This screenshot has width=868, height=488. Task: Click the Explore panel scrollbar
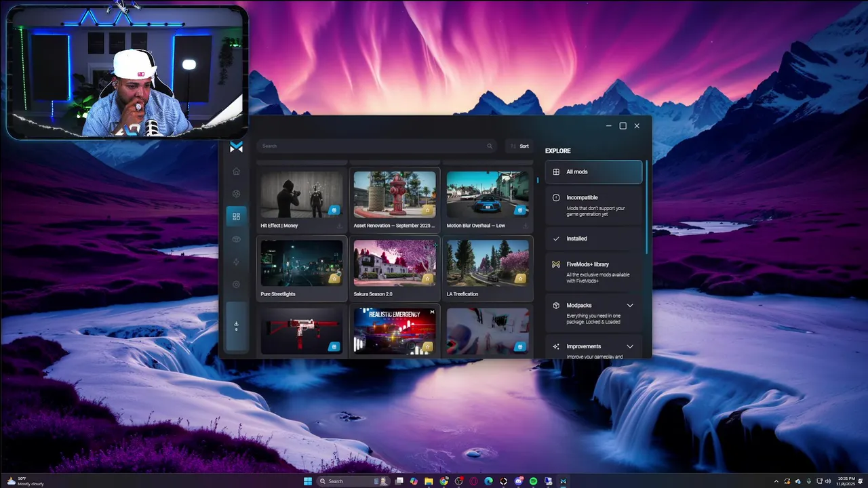click(x=647, y=207)
